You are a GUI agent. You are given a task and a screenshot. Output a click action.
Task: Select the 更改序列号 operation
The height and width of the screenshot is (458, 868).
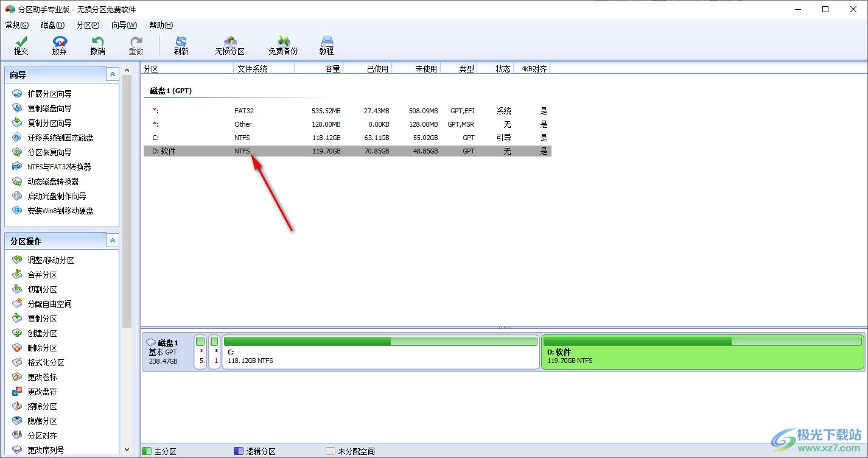(x=38, y=450)
